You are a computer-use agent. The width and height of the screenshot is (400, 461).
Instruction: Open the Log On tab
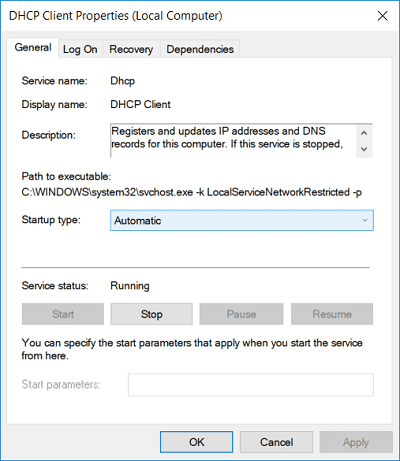click(80, 49)
